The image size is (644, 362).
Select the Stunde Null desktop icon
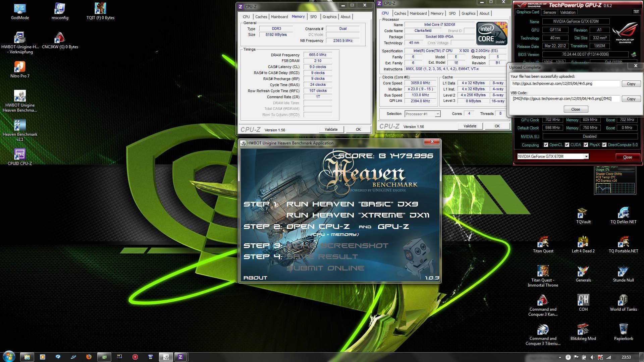(x=623, y=274)
